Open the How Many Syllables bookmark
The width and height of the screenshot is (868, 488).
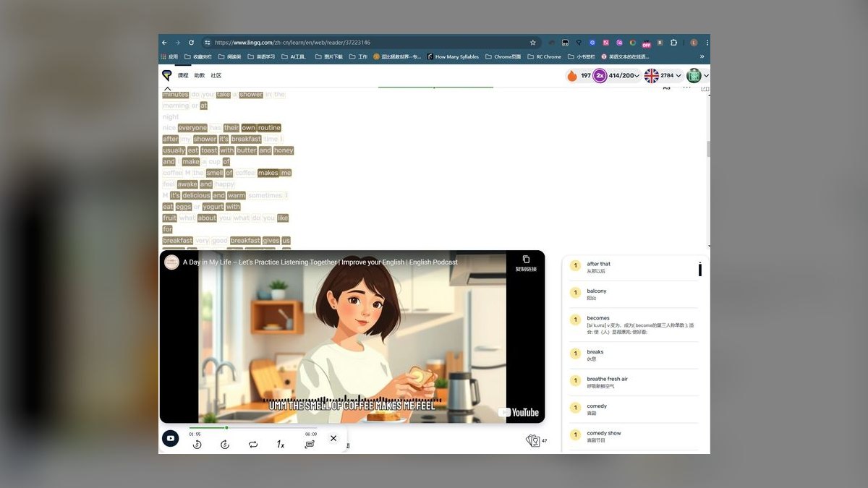(x=453, y=56)
